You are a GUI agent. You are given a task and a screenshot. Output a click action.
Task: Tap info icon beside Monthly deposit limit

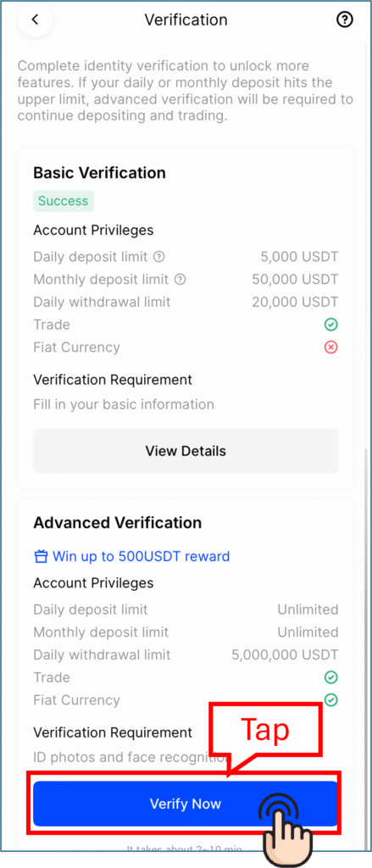point(180,280)
